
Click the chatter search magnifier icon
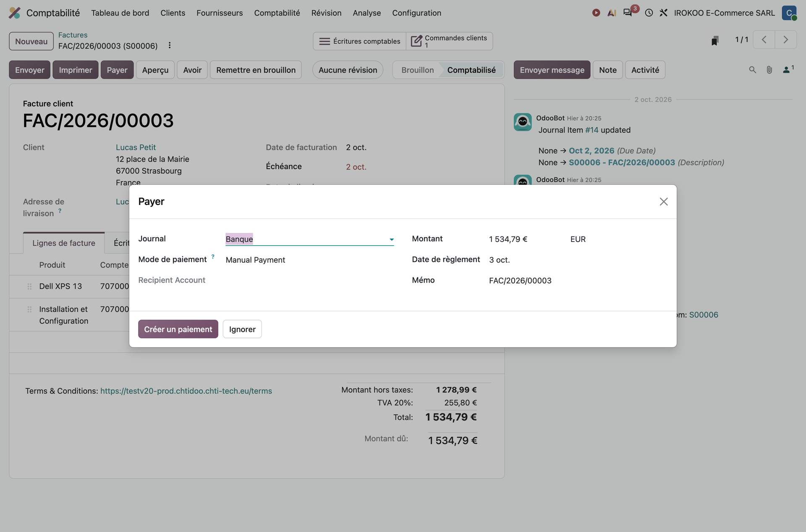point(752,70)
